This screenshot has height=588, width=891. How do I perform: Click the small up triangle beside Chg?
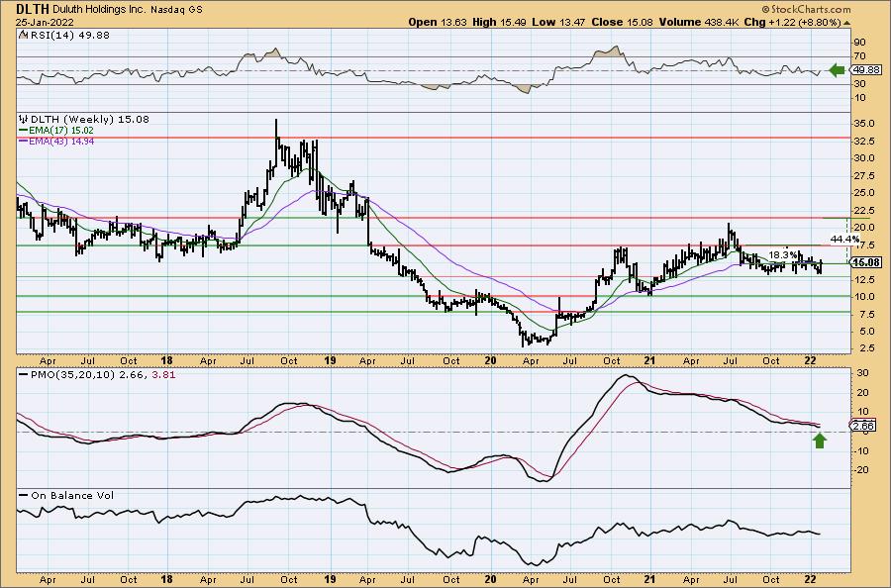pos(847,23)
